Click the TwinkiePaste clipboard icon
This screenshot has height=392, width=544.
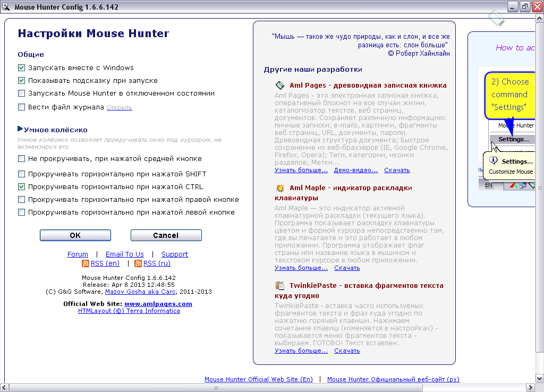pos(279,285)
